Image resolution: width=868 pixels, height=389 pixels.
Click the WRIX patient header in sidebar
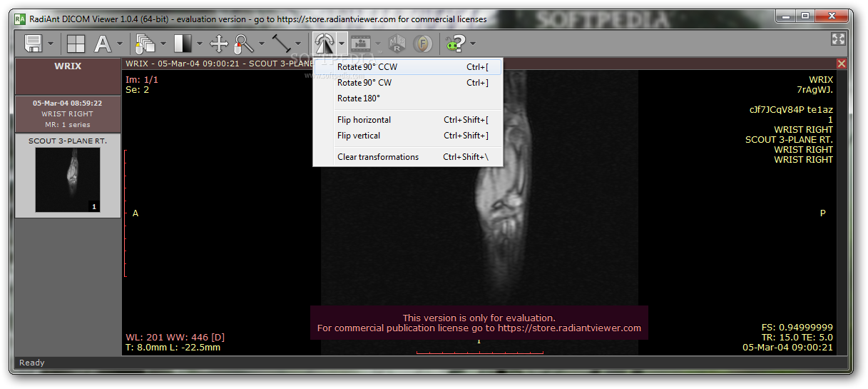68,76
